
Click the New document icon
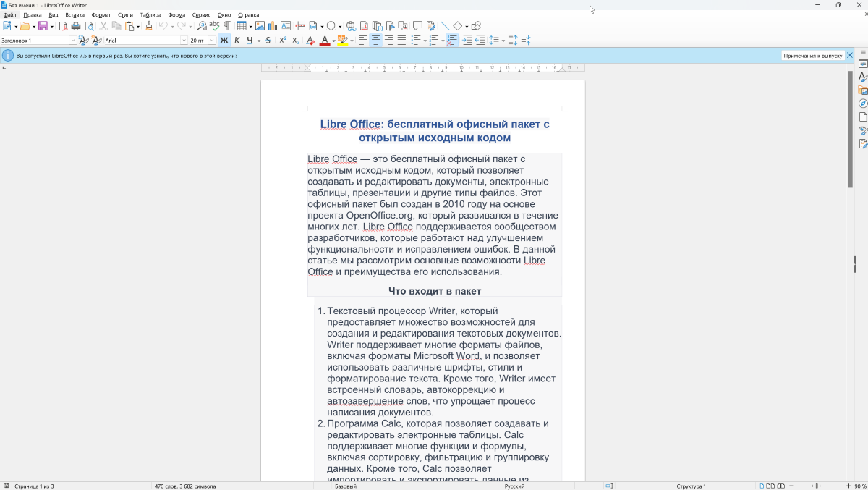(x=7, y=26)
